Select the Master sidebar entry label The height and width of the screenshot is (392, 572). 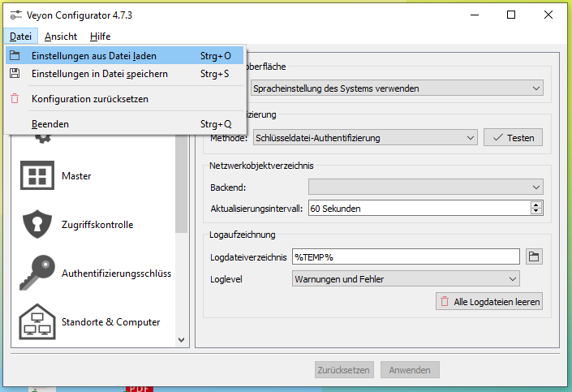coord(76,175)
